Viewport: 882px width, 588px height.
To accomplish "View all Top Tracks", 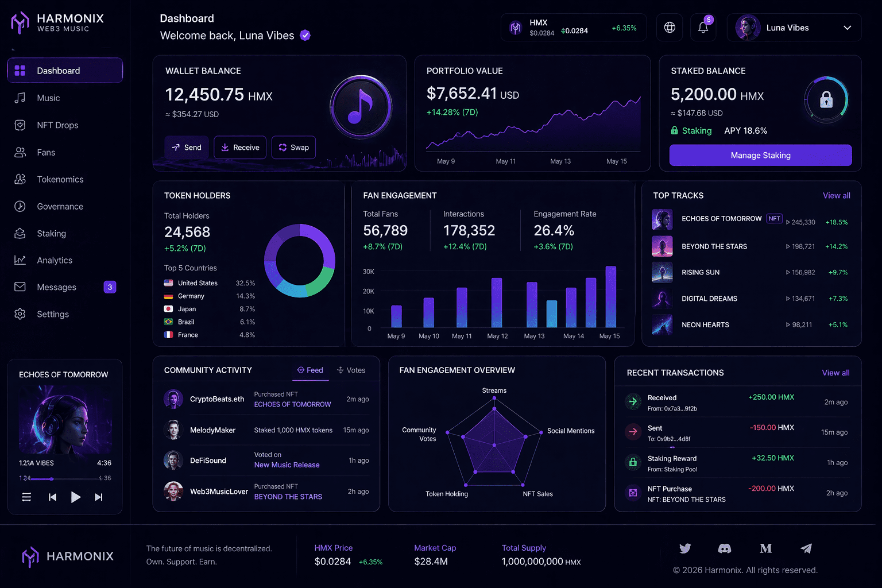I will click(x=836, y=195).
